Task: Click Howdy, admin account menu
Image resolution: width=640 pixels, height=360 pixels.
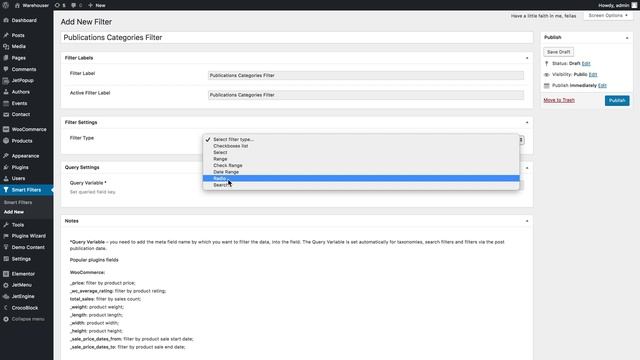Action: 617,5
